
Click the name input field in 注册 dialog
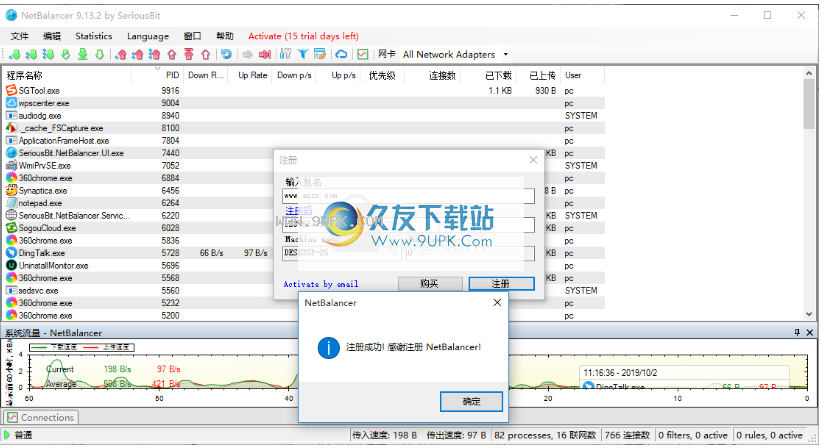tap(408, 196)
